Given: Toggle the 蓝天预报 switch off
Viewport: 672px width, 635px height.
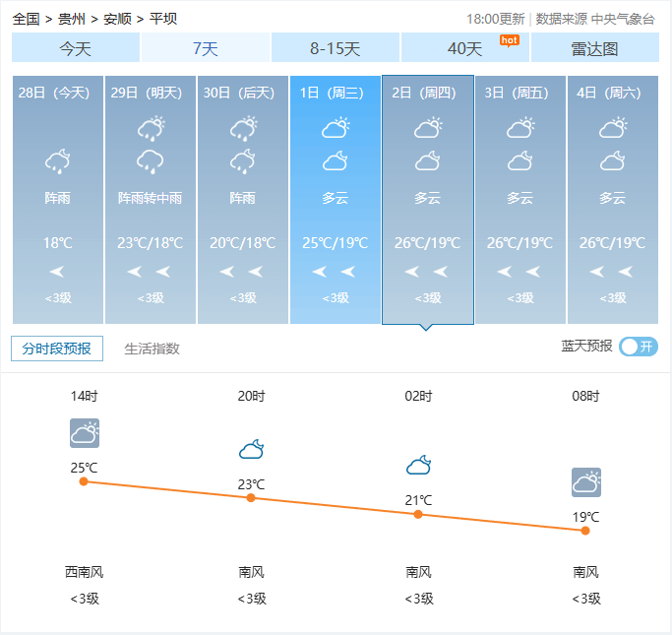Looking at the screenshot, I should (x=638, y=347).
